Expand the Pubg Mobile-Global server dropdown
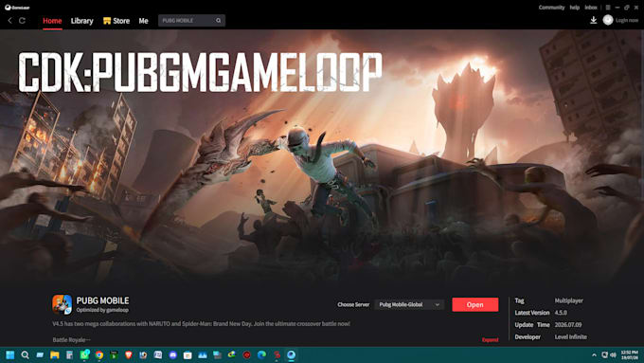The image size is (644, 363). click(409, 304)
